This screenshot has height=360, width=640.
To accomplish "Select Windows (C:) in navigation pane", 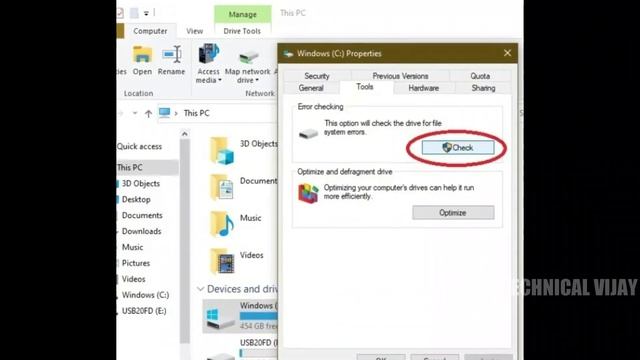I will (x=145, y=295).
